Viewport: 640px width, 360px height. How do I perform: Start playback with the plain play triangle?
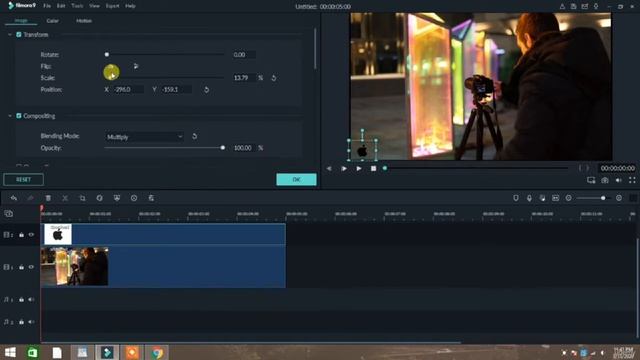tap(359, 168)
